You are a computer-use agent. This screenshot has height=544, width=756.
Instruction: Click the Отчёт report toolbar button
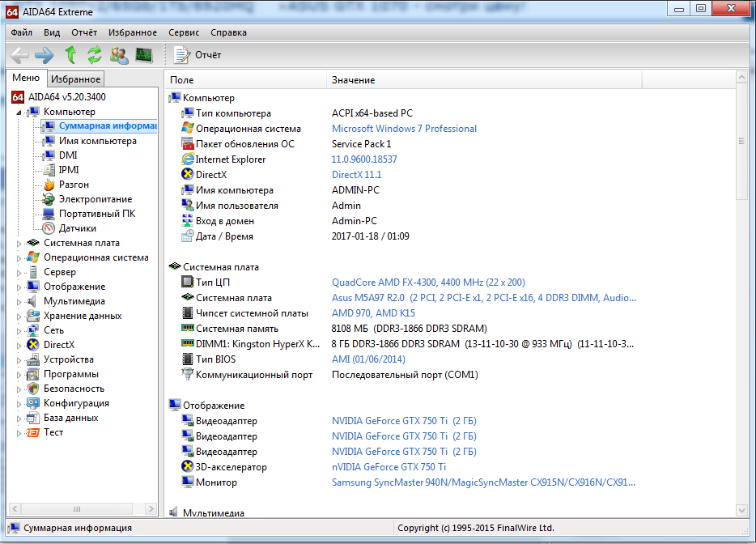click(x=197, y=55)
